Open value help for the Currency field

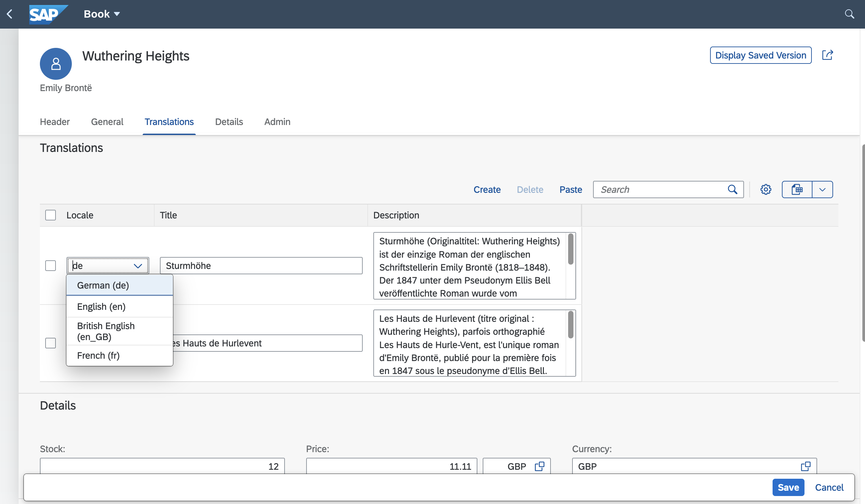[805, 466]
